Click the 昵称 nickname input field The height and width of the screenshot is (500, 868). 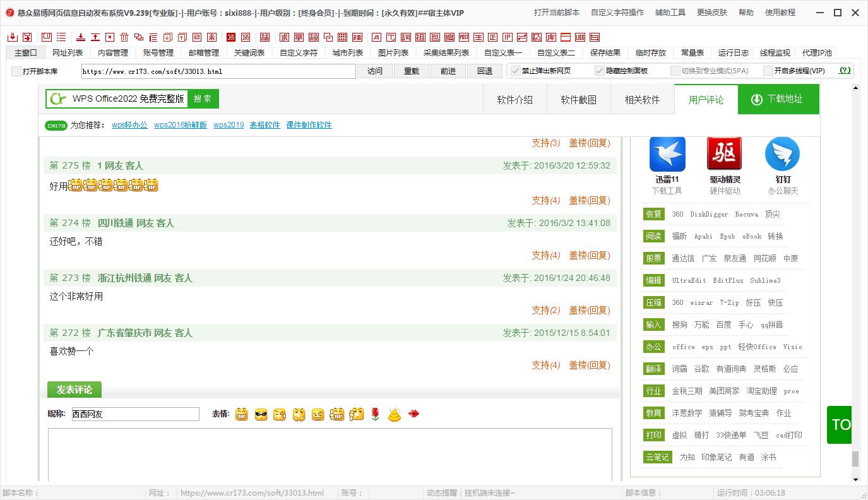[135, 414]
